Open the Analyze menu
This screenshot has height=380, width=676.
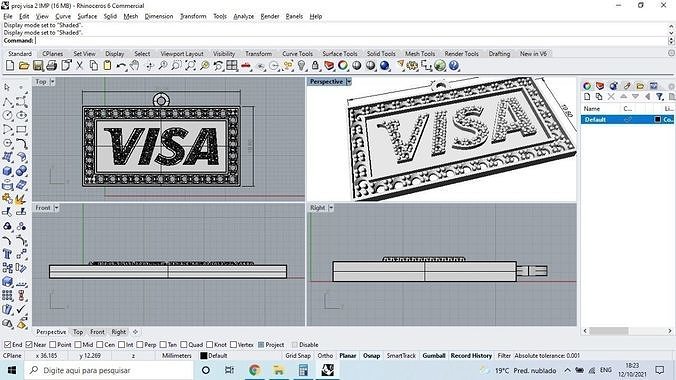click(x=244, y=16)
